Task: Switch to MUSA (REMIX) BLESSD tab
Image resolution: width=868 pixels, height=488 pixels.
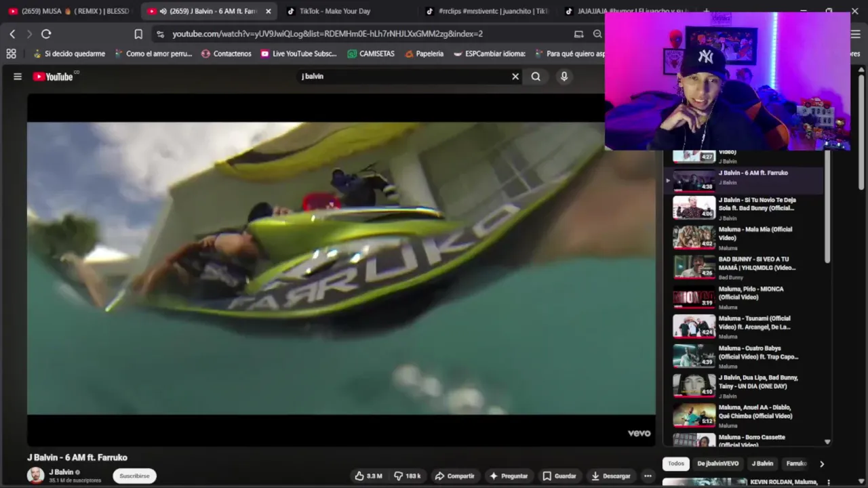Action: click(68, 12)
